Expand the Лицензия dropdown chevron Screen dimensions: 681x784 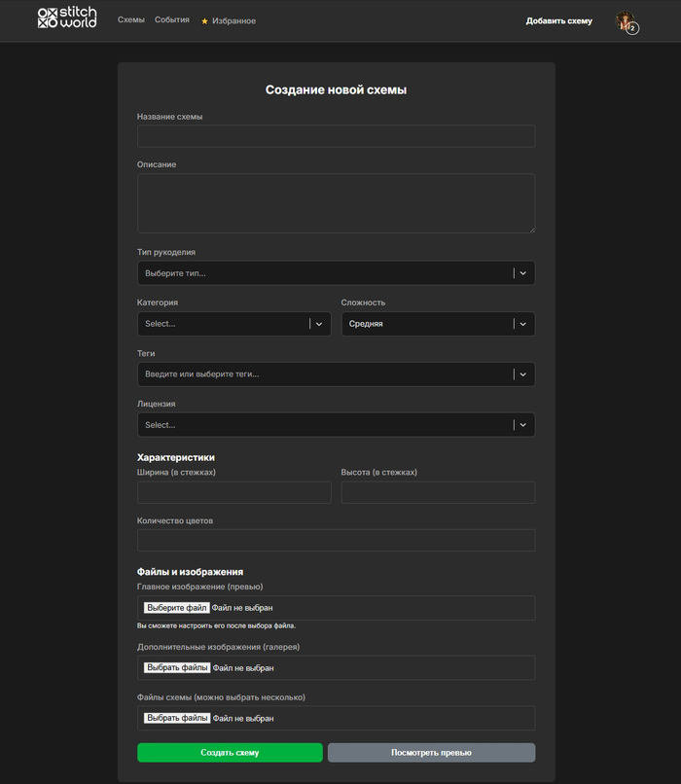pyautogui.click(x=522, y=425)
